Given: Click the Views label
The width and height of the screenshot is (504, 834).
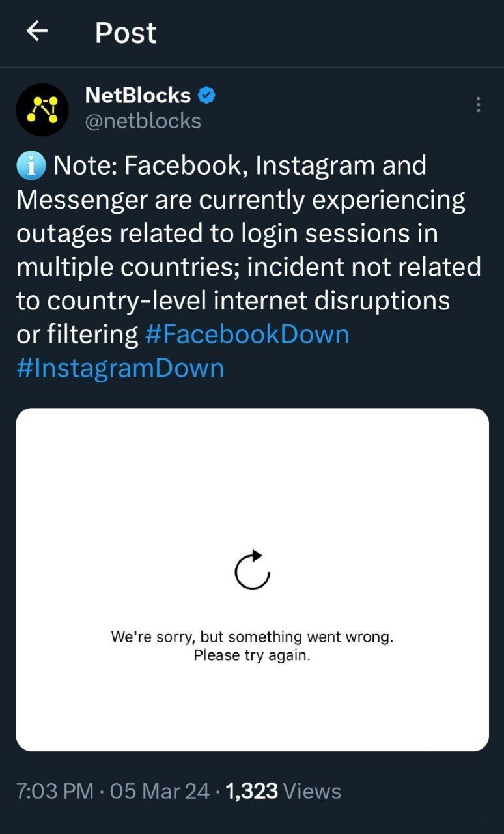Looking at the screenshot, I should [x=313, y=791].
